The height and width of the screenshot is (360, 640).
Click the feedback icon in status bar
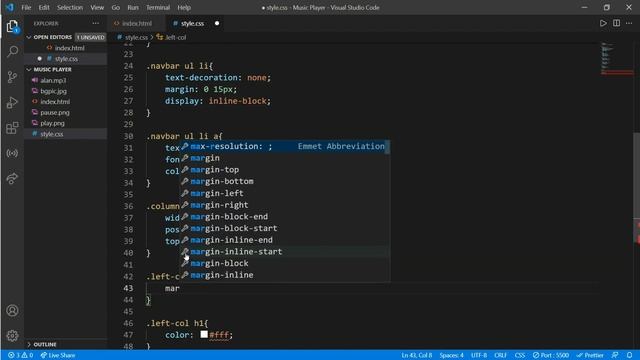tap(615, 355)
